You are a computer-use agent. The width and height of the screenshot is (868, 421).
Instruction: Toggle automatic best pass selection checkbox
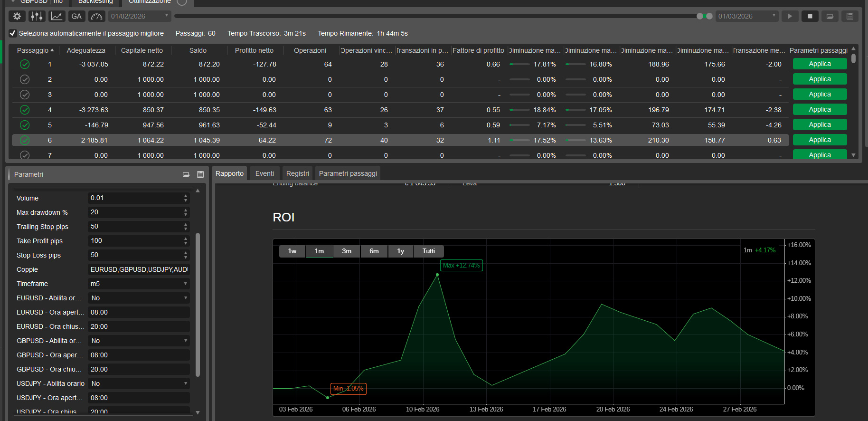pos(13,33)
